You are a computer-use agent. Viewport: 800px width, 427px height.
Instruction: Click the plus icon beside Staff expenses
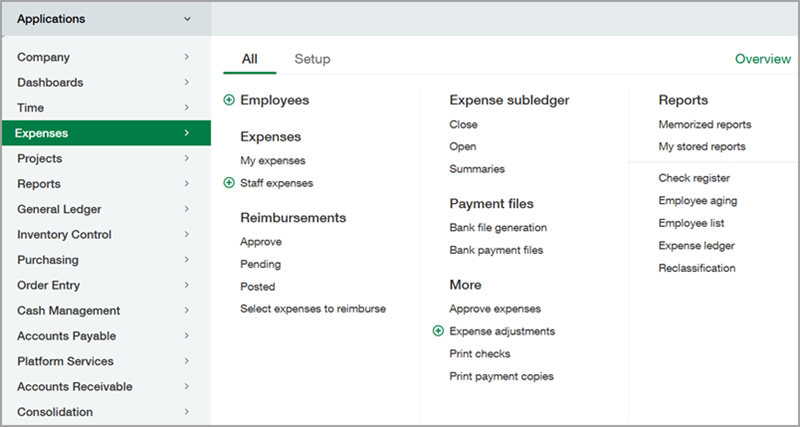click(229, 183)
